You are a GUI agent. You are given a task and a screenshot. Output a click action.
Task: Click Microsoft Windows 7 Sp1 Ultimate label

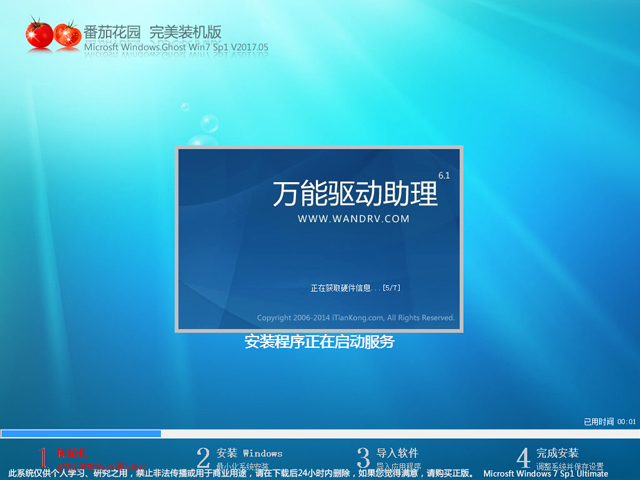click(558, 472)
